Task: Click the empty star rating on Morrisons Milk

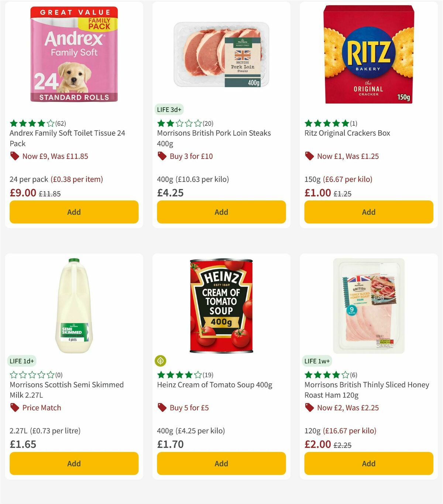Action: tap(31, 374)
